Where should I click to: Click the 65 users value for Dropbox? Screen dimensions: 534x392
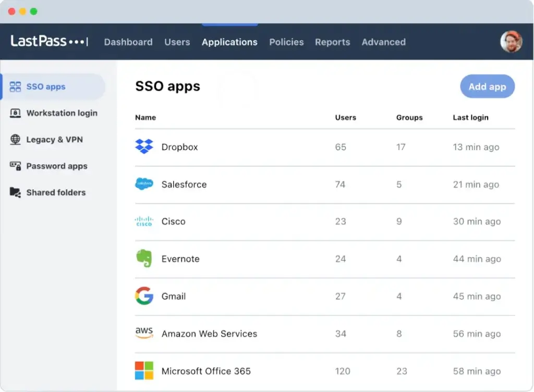pos(341,147)
